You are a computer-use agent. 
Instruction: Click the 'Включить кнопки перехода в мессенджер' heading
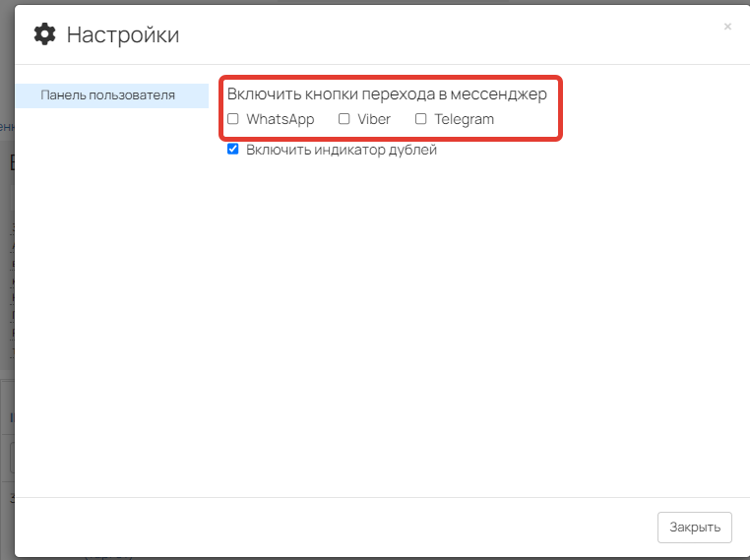click(387, 93)
